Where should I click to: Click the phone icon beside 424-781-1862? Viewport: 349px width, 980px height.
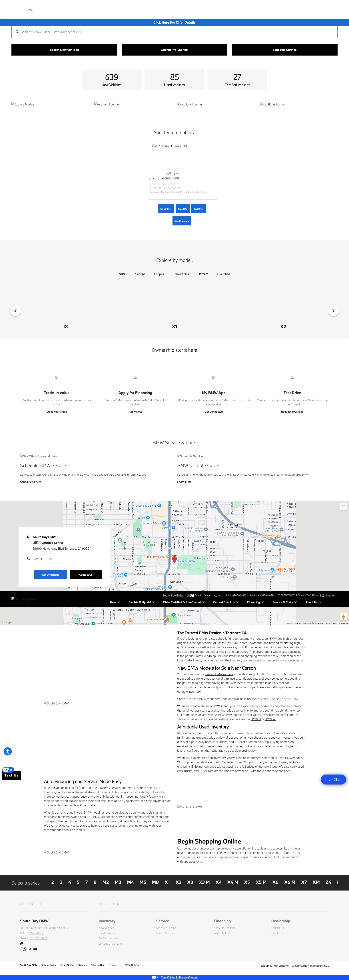(x=28, y=559)
